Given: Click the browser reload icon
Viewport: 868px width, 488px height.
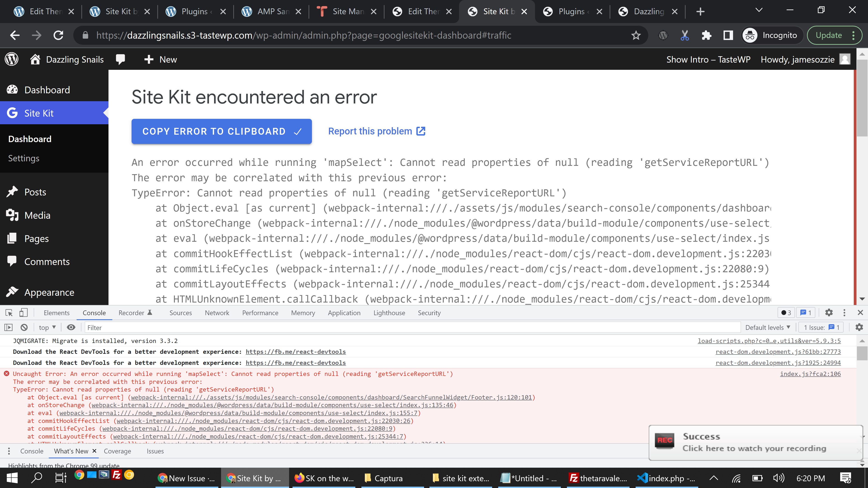Looking at the screenshot, I should click(59, 35).
